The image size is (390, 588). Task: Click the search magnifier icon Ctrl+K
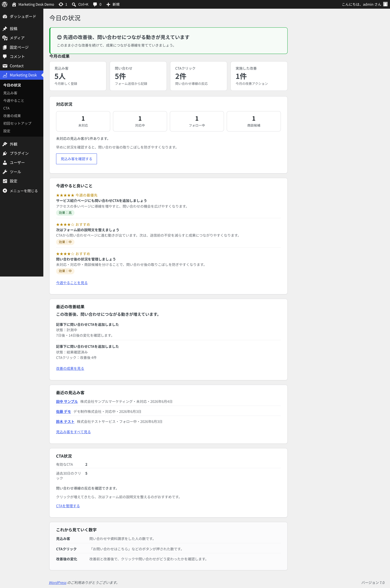(74, 4)
